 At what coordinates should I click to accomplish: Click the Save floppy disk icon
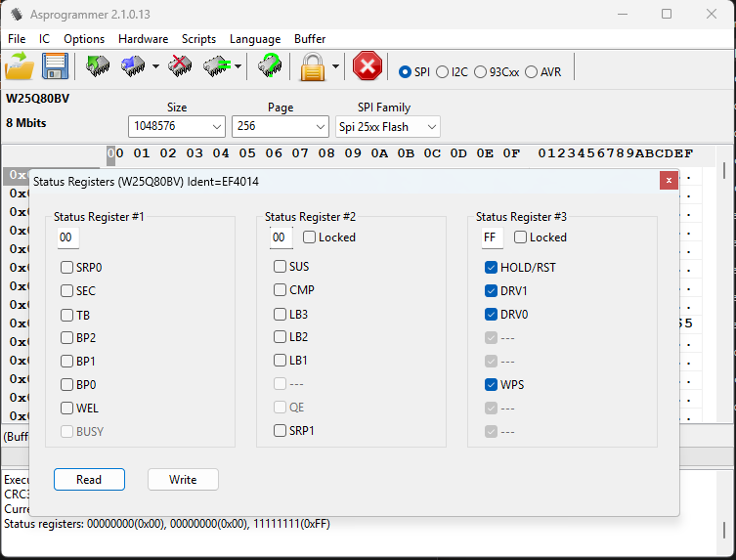[54, 66]
